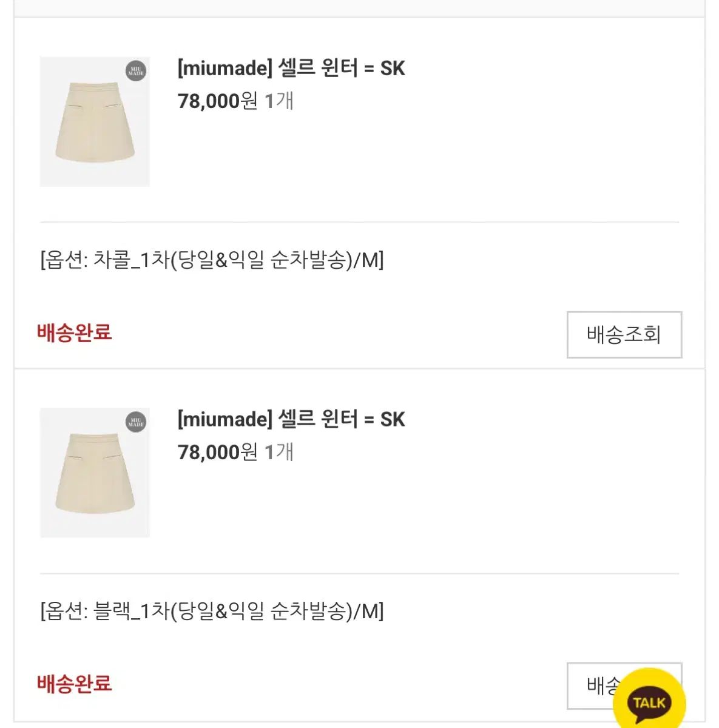The width and height of the screenshot is (719, 728).
Task: Open 셀르 윈터 = SK title in 차콜 order
Action: tap(341, 68)
